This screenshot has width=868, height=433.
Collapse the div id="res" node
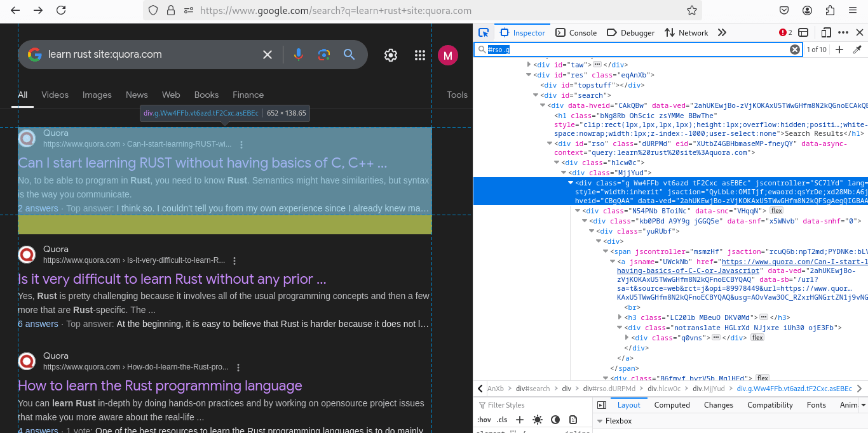coord(529,75)
